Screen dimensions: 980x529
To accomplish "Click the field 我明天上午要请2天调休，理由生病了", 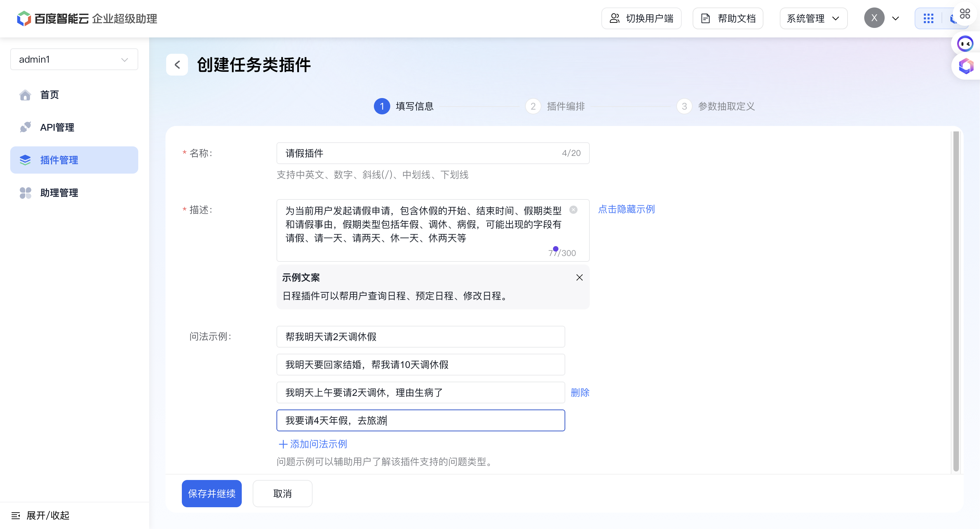I will point(421,392).
